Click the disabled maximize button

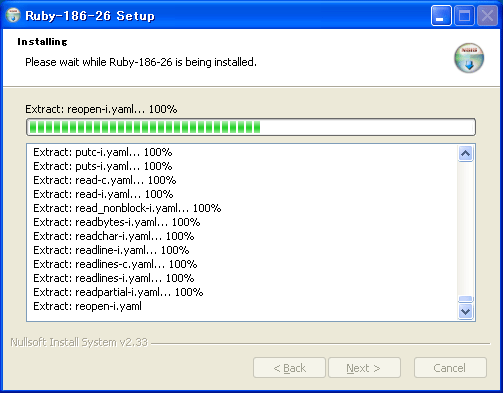tap(464, 16)
